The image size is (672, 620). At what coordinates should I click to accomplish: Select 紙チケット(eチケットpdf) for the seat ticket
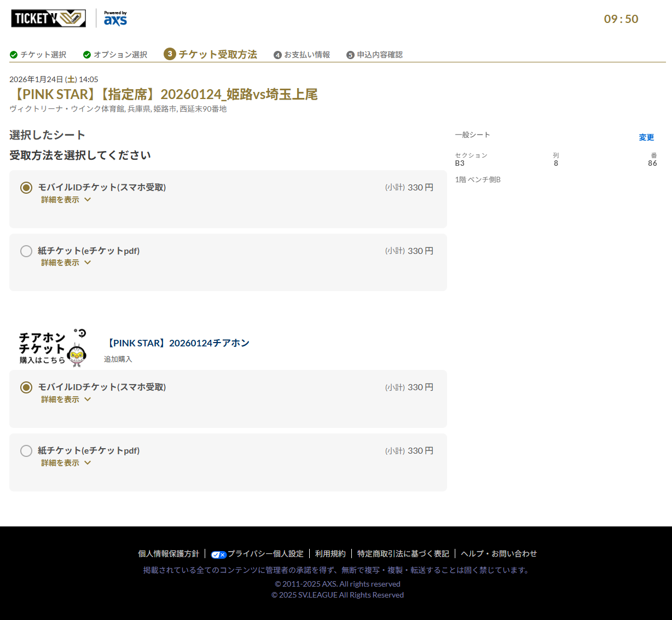(x=26, y=251)
